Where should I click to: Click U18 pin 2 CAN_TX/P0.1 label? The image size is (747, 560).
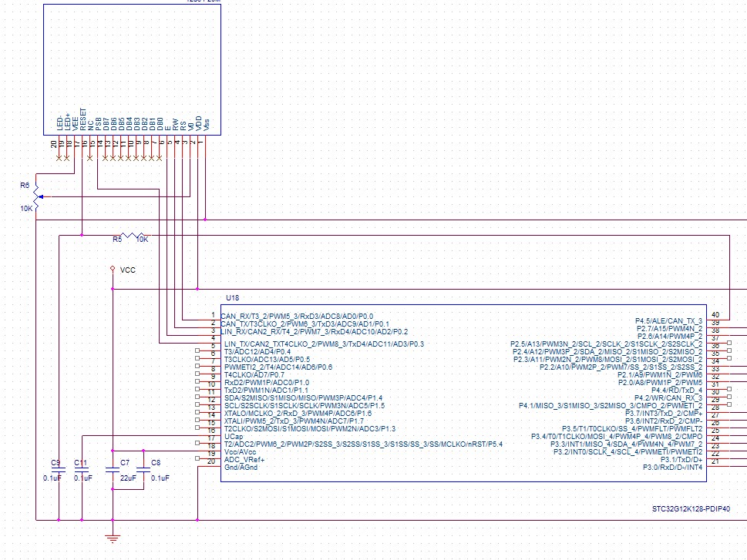(x=305, y=324)
